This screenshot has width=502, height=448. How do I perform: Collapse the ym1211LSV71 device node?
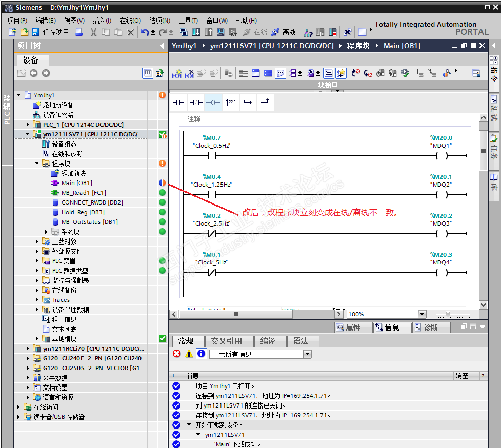[x=28, y=134]
